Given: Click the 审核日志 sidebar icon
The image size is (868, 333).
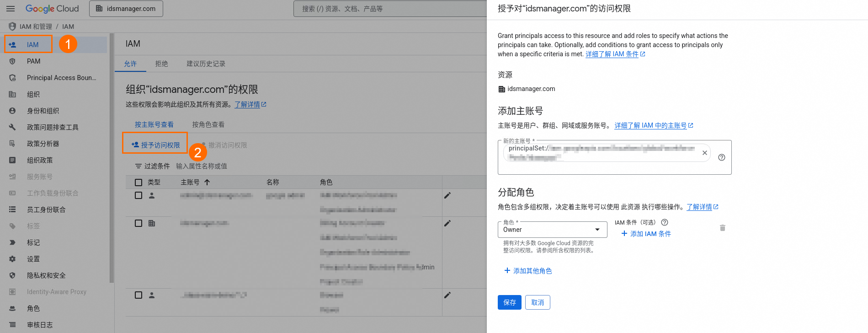Looking at the screenshot, I should pyautogui.click(x=12, y=325).
